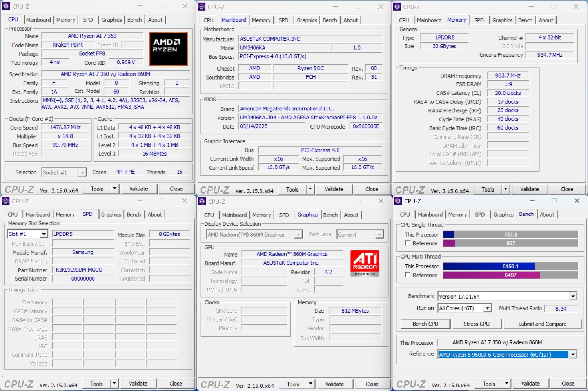Click the CPU-Z title icon of the Graphics window
Viewport: 588px width, 391px height.
tap(202, 201)
